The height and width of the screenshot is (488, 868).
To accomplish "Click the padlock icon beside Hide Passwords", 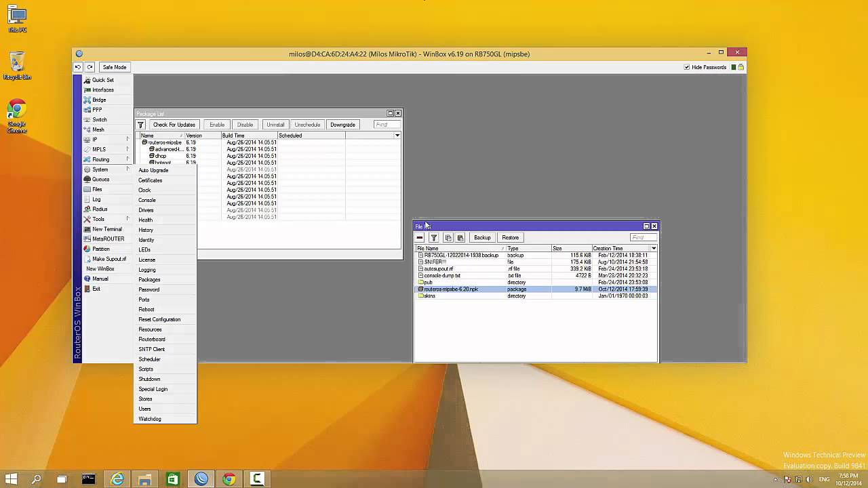I will (x=741, y=67).
